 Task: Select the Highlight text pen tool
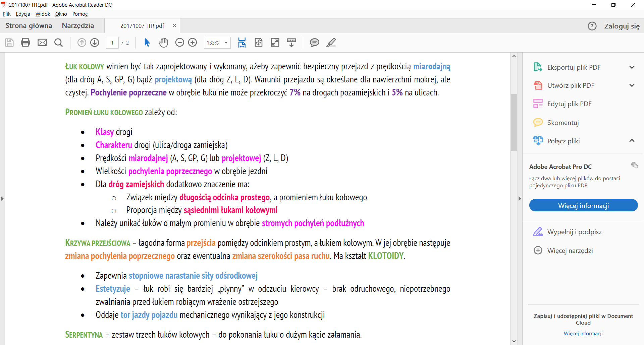click(331, 43)
